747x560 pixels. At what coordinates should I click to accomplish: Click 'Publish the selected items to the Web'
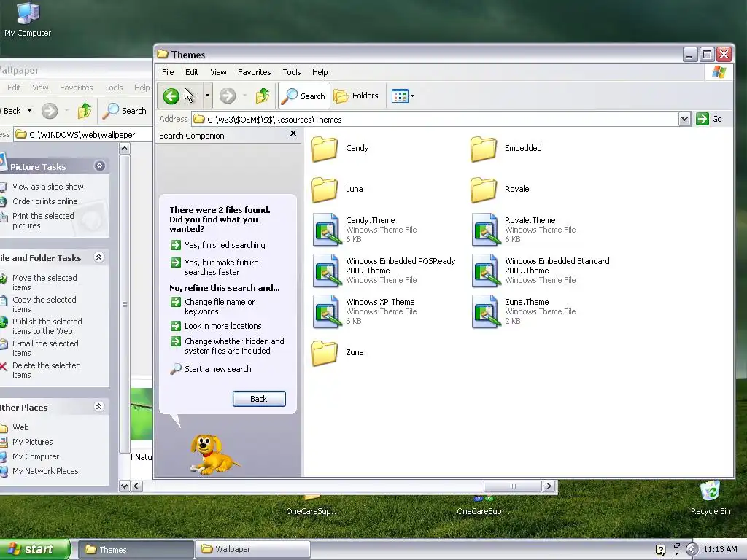pos(47,326)
